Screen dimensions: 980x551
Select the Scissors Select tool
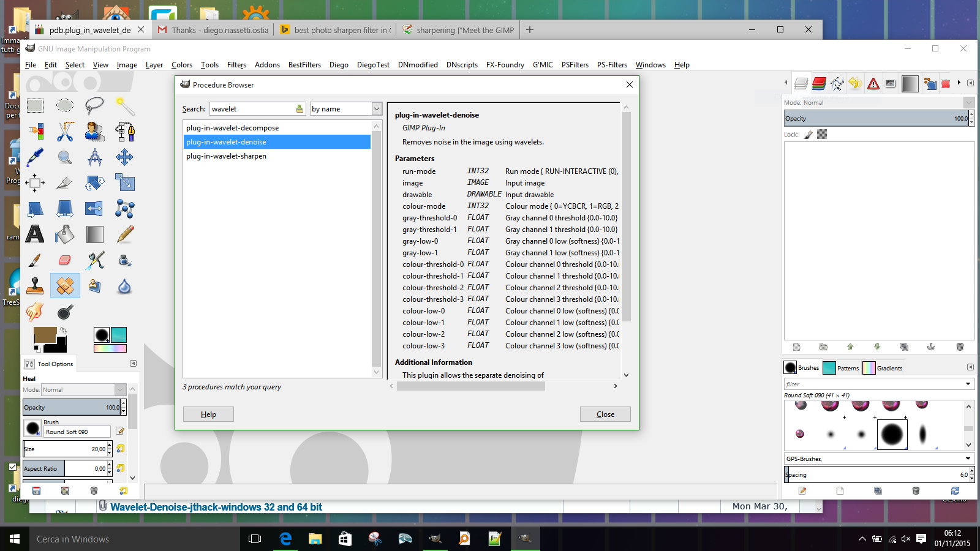point(65,131)
